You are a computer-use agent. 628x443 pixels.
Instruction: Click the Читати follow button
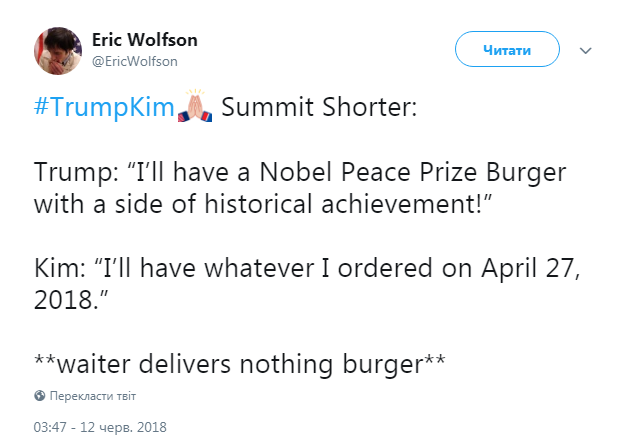tap(507, 49)
